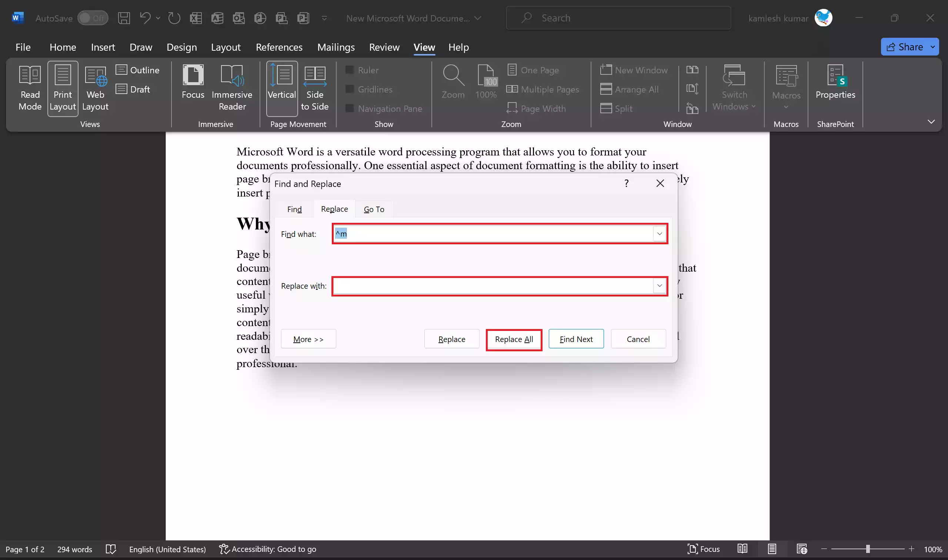
Task: Click inside the Replace with field
Action: pyautogui.click(x=491, y=286)
